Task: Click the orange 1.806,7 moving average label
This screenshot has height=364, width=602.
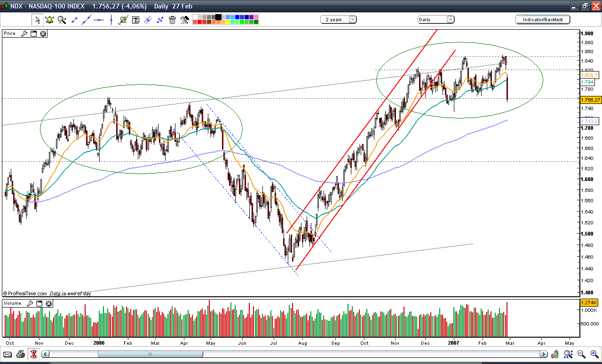Action: [589, 75]
